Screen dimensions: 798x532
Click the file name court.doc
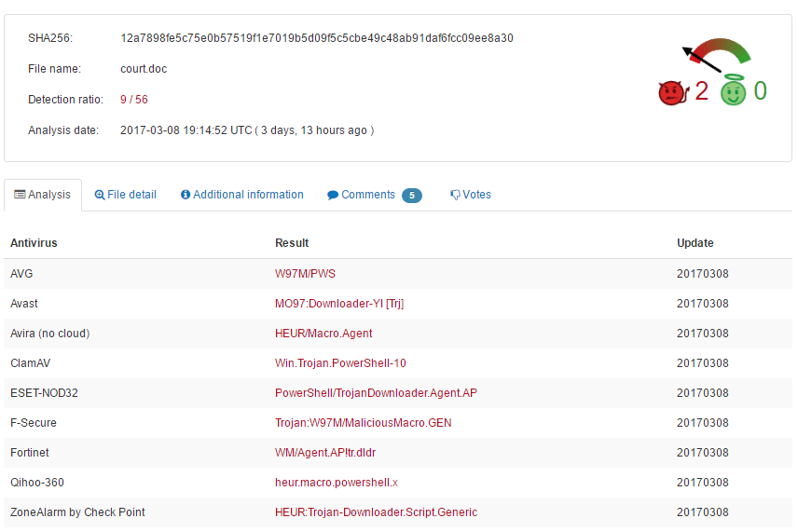point(144,69)
